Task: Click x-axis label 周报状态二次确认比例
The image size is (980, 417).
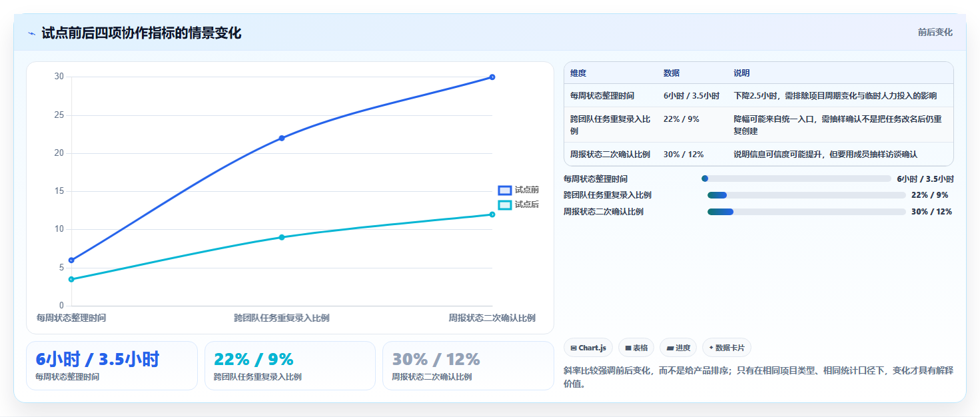Action: click(x=492, y=318)
